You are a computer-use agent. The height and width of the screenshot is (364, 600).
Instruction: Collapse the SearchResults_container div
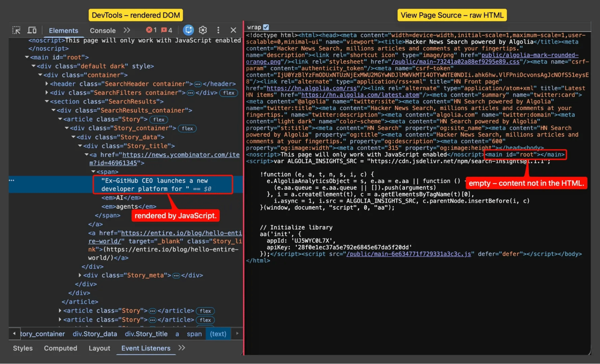coord(53,111)
